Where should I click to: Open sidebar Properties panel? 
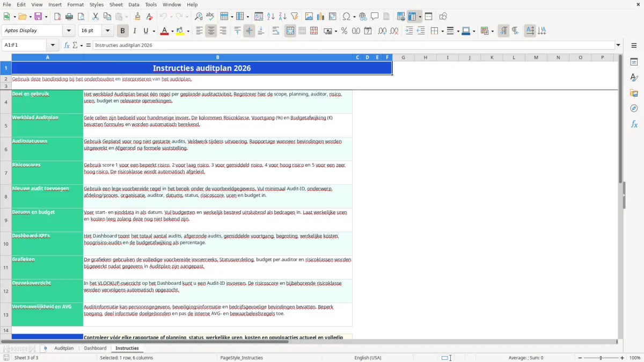tap(634, 62)
